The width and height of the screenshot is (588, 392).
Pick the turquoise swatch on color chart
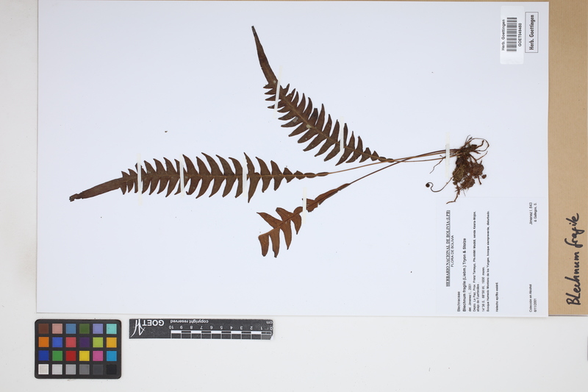[x=111, y=329]
